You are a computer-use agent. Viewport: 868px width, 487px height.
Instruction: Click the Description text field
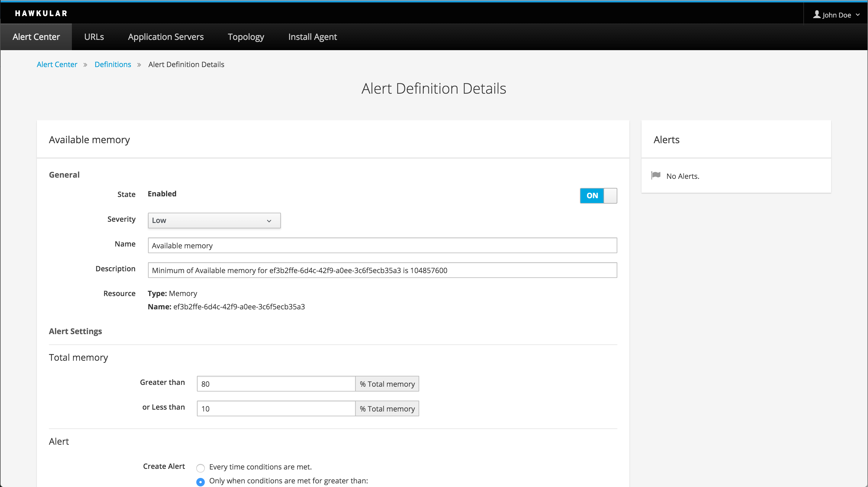pos(382,270)
